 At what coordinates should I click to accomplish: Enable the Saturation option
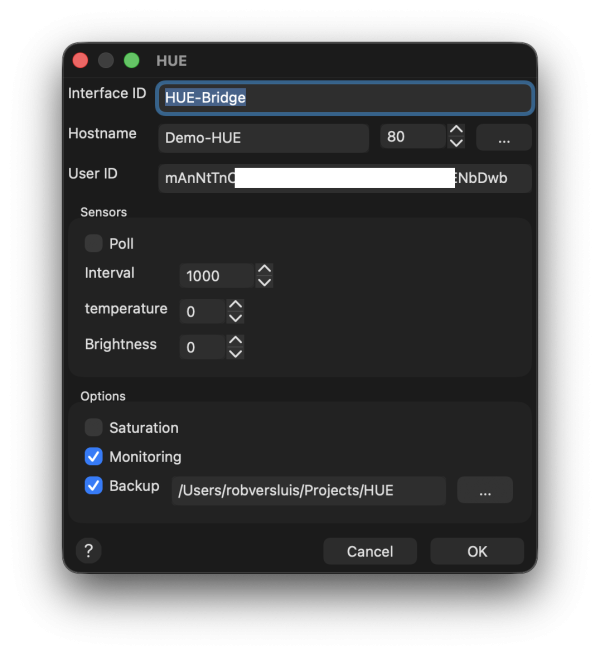pyautogui.click(x=94, y=427)
